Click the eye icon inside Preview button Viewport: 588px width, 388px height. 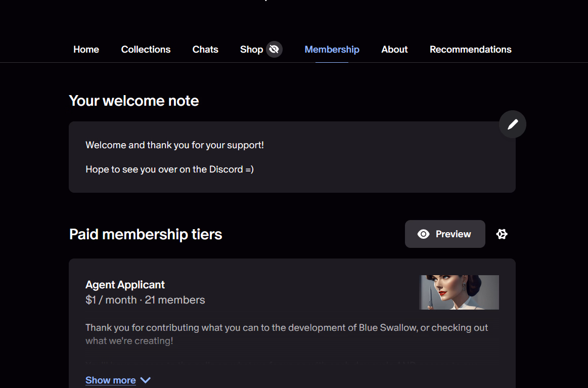click(423, 234)
